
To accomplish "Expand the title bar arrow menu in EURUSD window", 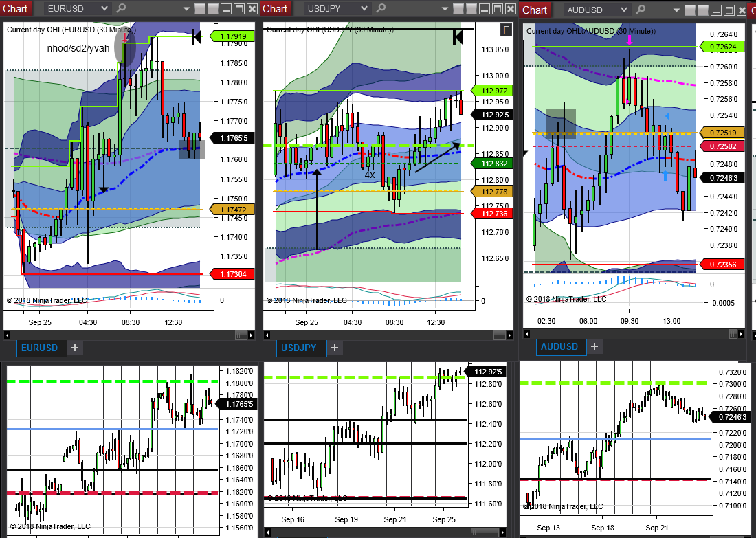I will coord(186,9).
